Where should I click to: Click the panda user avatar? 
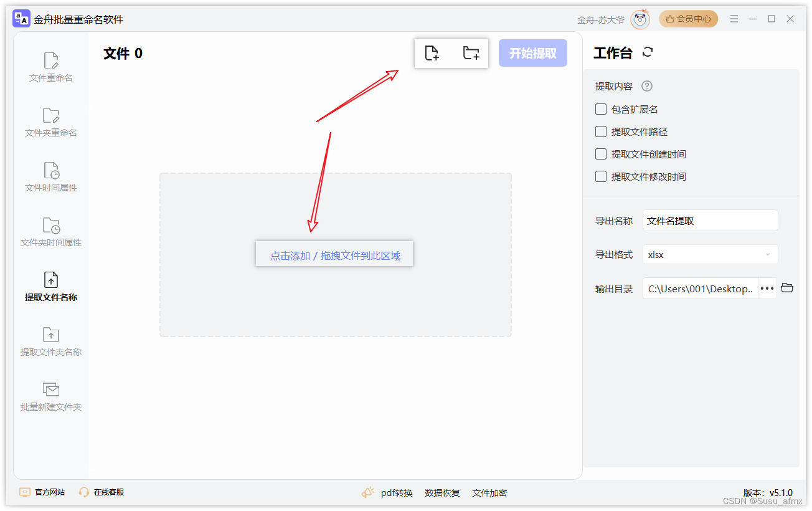click(640, 19)
